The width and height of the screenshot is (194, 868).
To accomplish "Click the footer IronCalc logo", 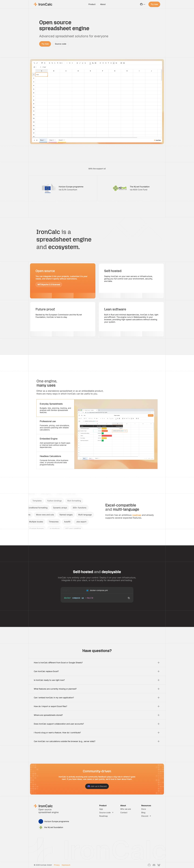I will coord(43,806).
